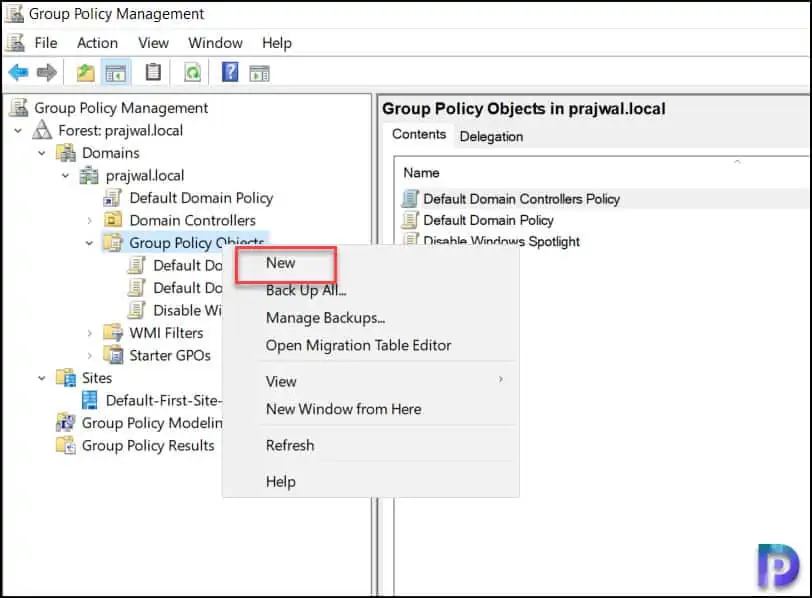Open the Action menu in menu bar
The image size is (812, 598).
(97, 43)
